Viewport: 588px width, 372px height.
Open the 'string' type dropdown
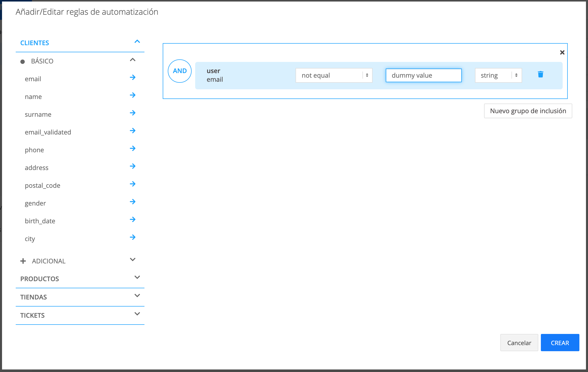click(x=498, y=75)
